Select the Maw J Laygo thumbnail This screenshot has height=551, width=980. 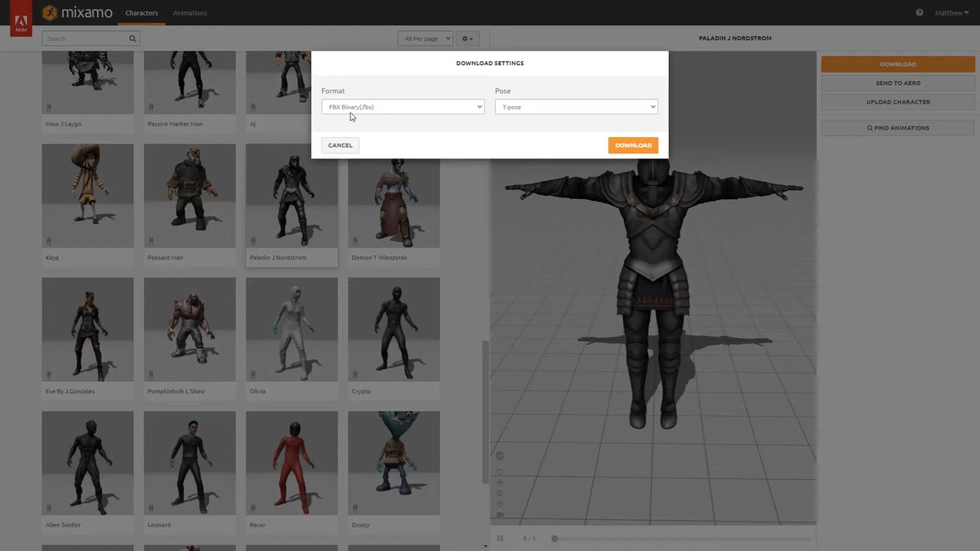pos(87,82)
